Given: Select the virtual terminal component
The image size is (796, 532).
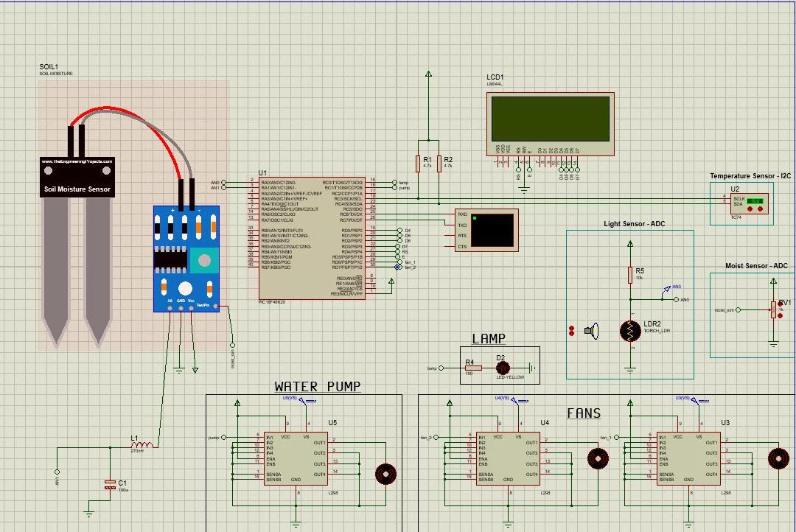Looking at the screenshot, I should pyautogui.click(x=493, y=230).
